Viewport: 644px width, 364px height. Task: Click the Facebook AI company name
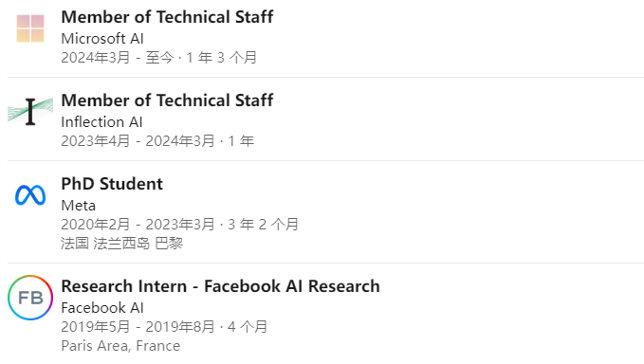click(102, 308)
